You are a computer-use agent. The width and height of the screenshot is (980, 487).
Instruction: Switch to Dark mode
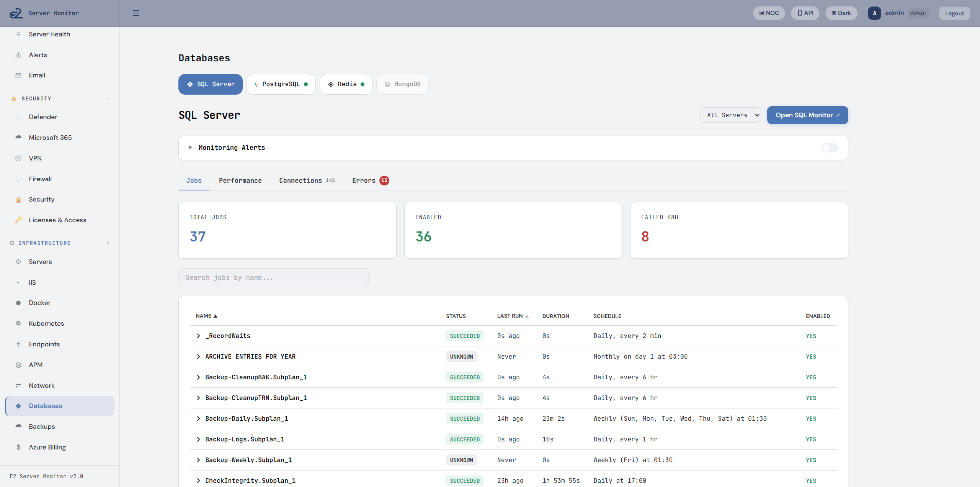[841, 13]
